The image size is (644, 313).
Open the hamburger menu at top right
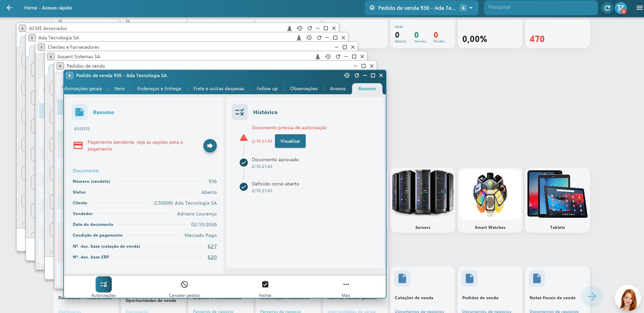[639, 8]
